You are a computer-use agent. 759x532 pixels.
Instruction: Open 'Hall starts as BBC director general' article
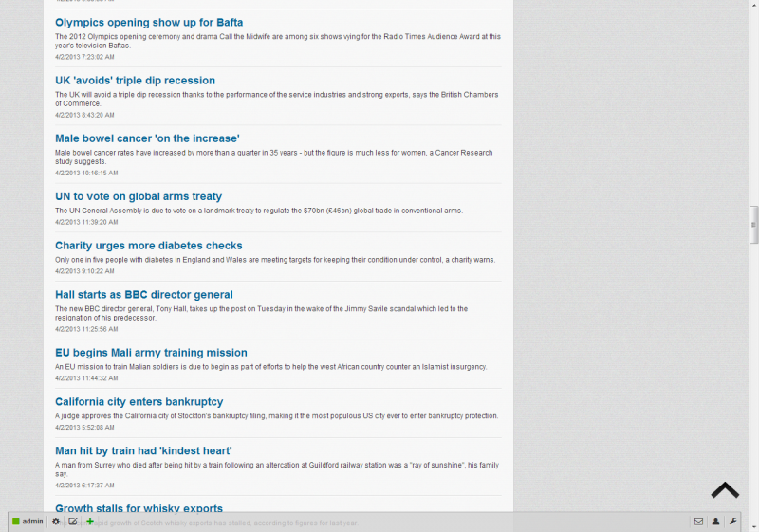(144, 295)
